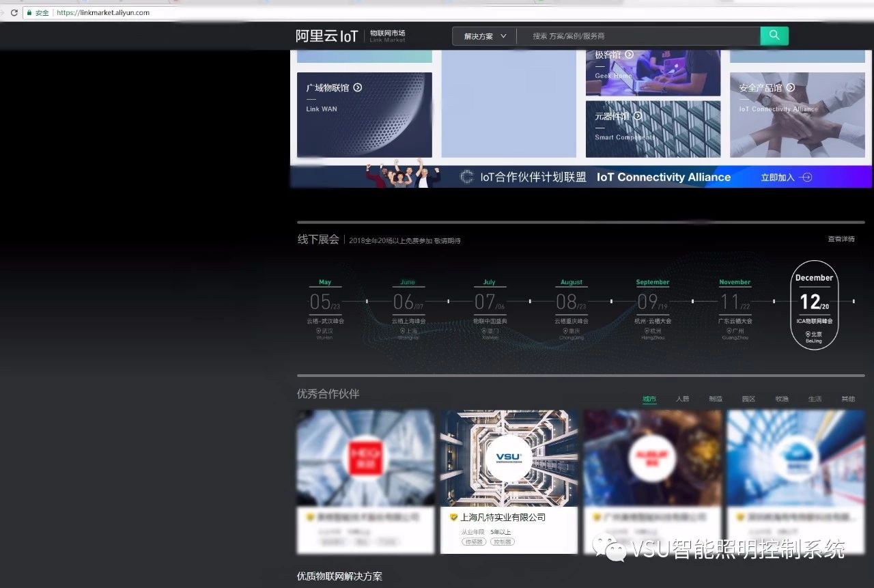Click the arrow icon beside 安全产品馆
874x588 pixels.
[x=790, y=87]
